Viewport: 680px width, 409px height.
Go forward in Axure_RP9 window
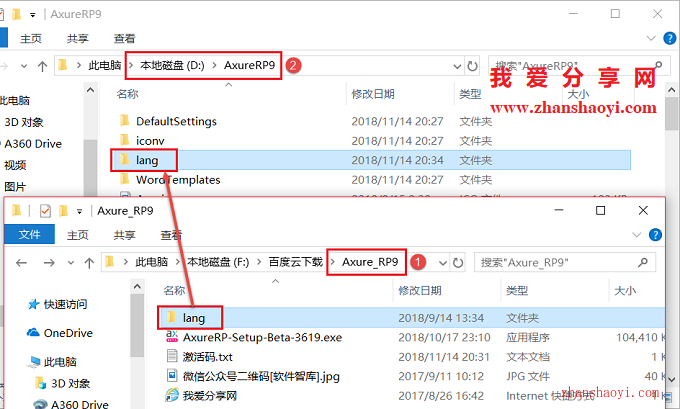[x=49, y=262]
